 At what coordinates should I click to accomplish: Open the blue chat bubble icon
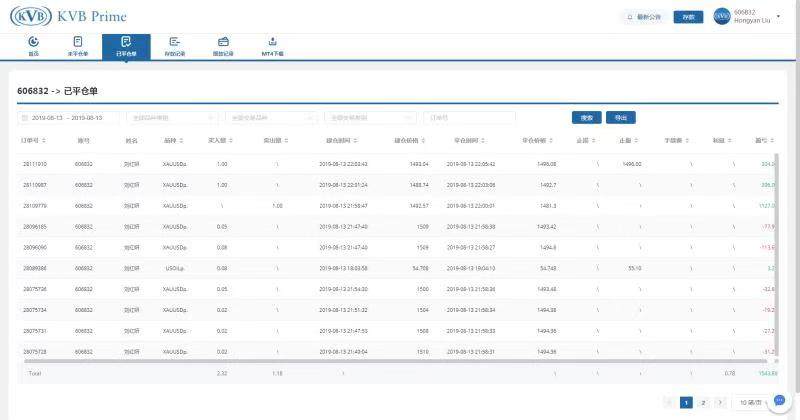tap(780, 401)
